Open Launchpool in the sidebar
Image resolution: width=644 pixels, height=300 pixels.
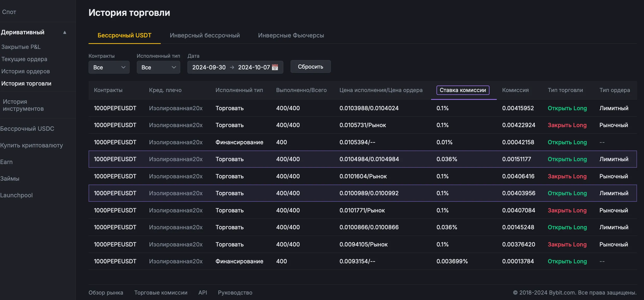16,195
